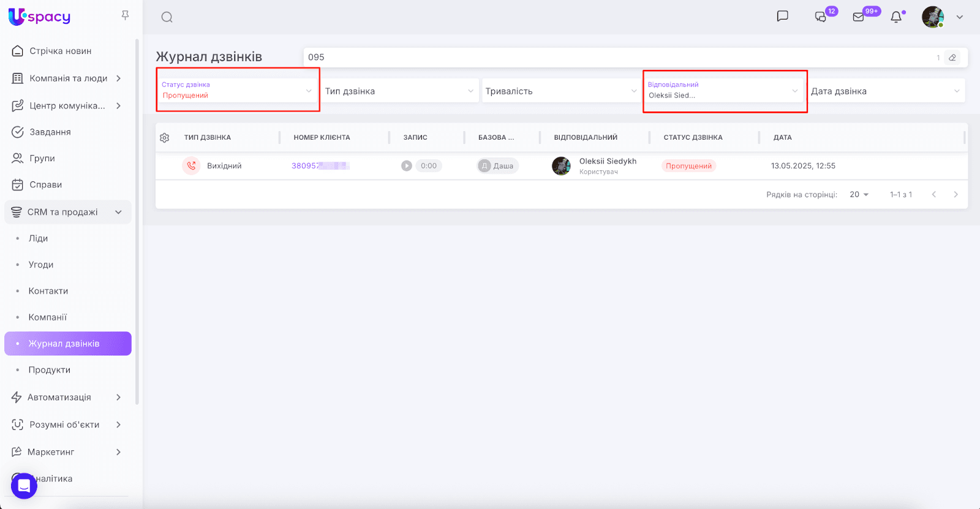Open the Статус дзвінка filter dropdown

tap(237, 91)
